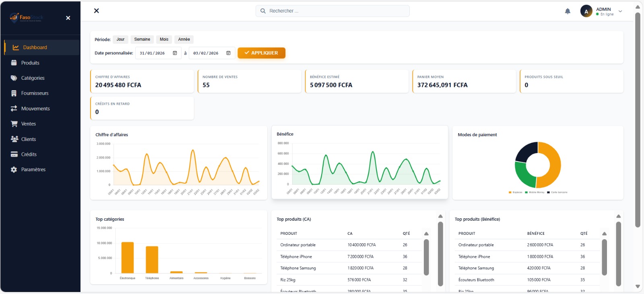Open the start date calendar picker
Viewport: 644px width, 294px height.
(x=175, y=53)
